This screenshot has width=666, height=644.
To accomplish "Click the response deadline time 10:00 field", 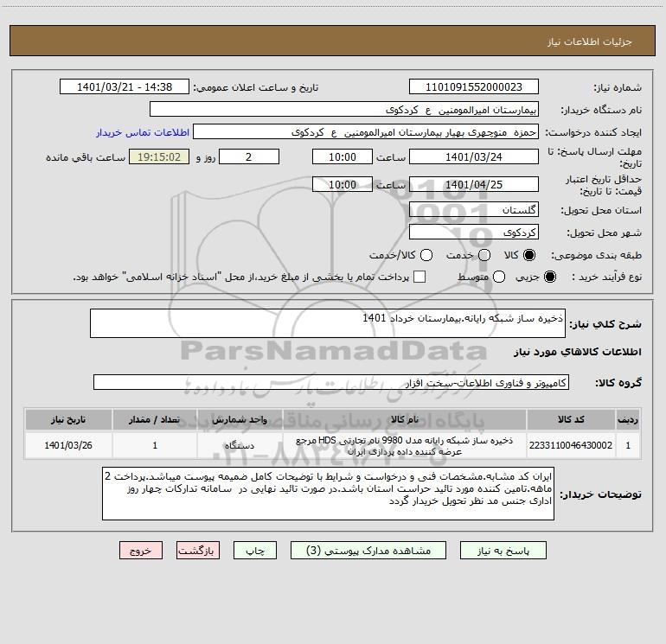I will (x=343, y=156).
